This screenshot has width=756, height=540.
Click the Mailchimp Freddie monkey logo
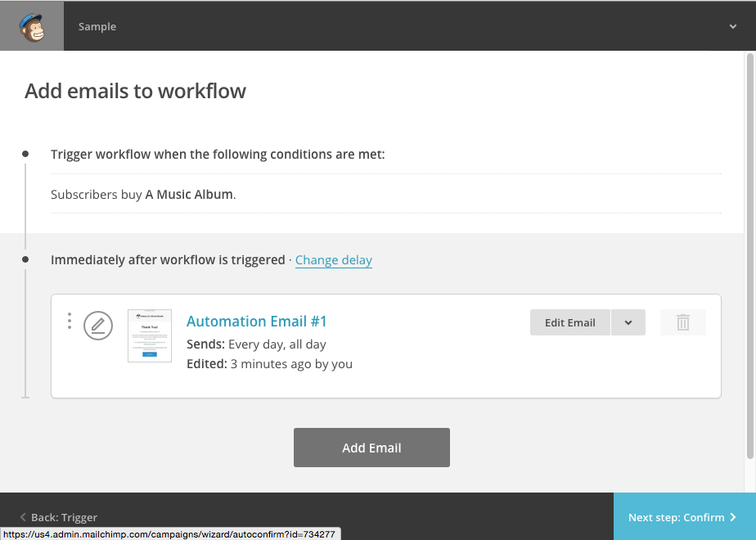pos(32,26)
